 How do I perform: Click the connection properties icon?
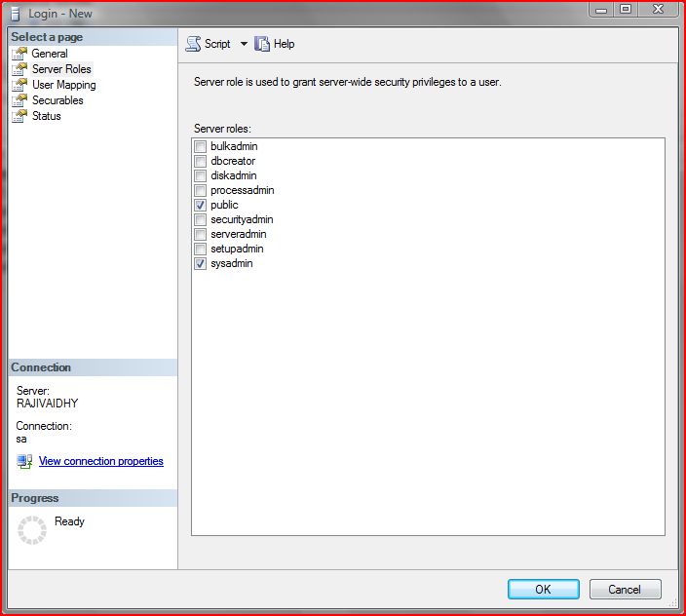(x=24, y=461)
